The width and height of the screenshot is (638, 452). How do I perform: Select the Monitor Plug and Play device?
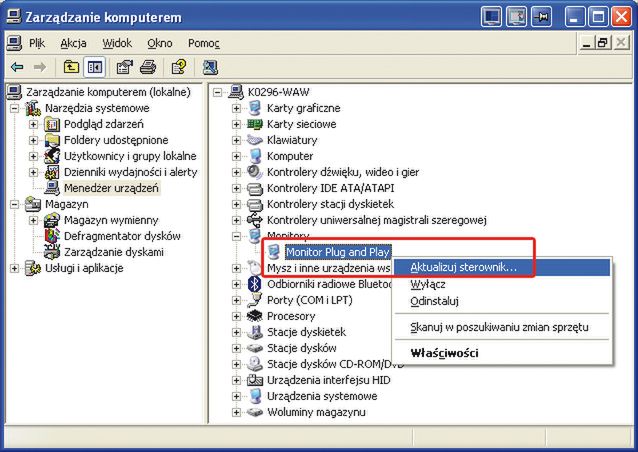(338, 252)
